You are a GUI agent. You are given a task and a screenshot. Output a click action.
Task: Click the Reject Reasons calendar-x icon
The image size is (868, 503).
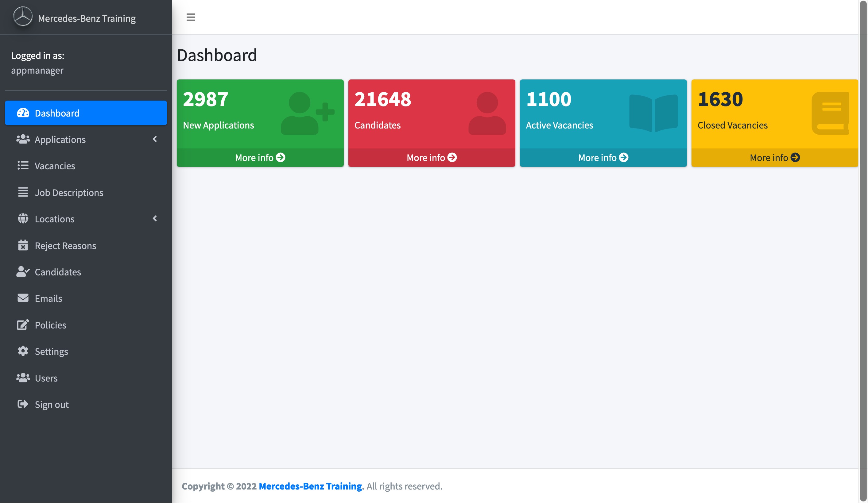tap(23, 245)
